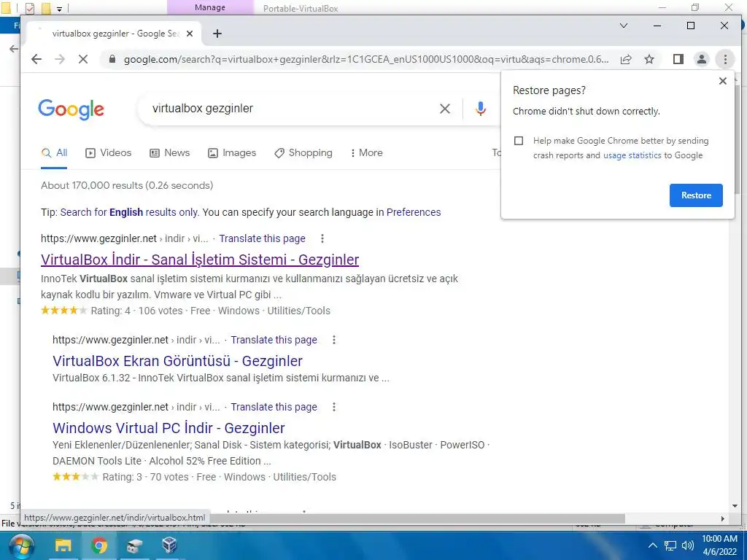
Task: Open the Chrome profile avatar
Action: [x=702, y=59]
